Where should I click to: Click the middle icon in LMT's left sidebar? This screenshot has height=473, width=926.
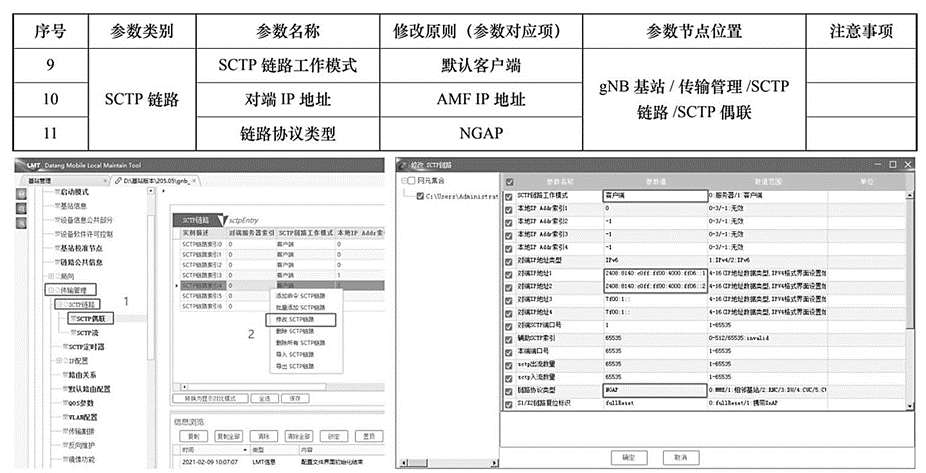click(21, 208)
